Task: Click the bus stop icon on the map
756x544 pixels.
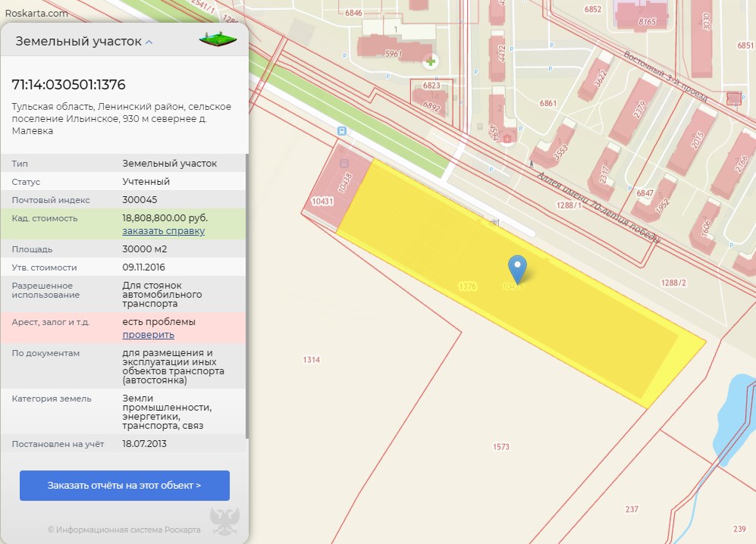Action: 343,130
